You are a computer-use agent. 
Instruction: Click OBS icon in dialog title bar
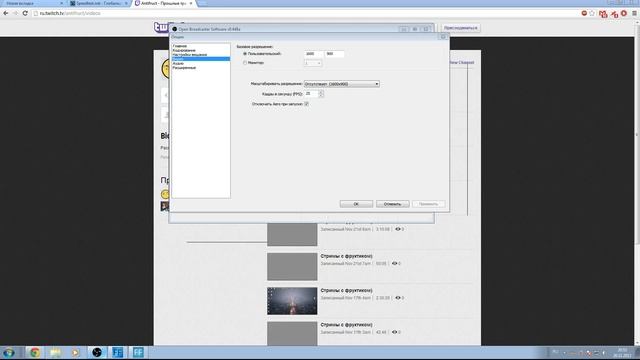click(x=175, y=29)
